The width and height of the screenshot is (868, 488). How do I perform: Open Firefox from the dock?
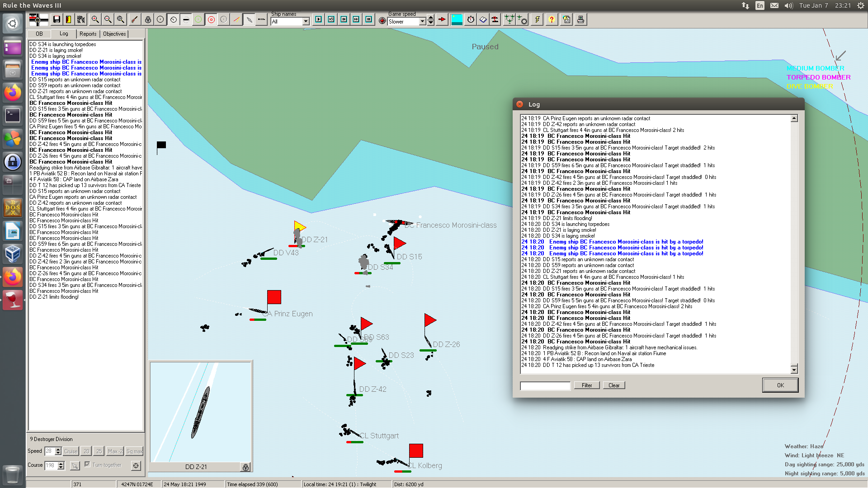tap(13, 93)
